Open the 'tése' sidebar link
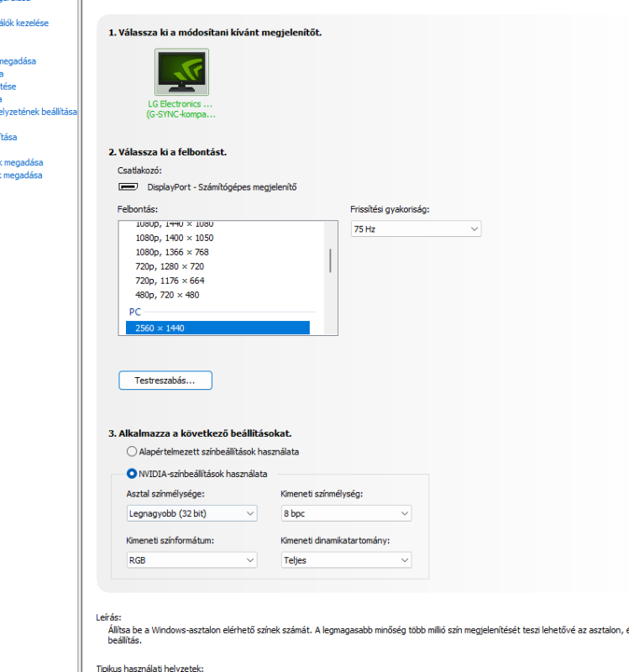This screenshot has height=672, width=629. [x=8, y=87]
